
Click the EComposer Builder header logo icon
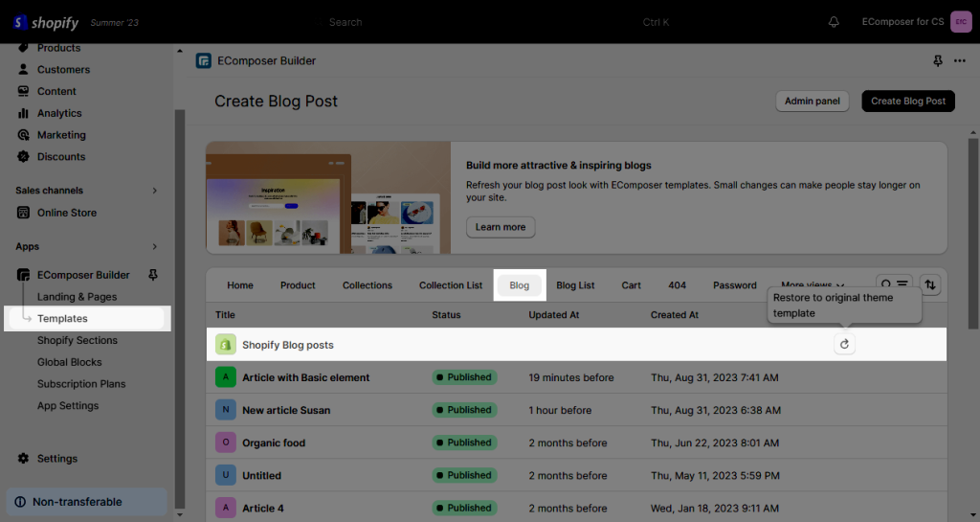pos(204,60)
